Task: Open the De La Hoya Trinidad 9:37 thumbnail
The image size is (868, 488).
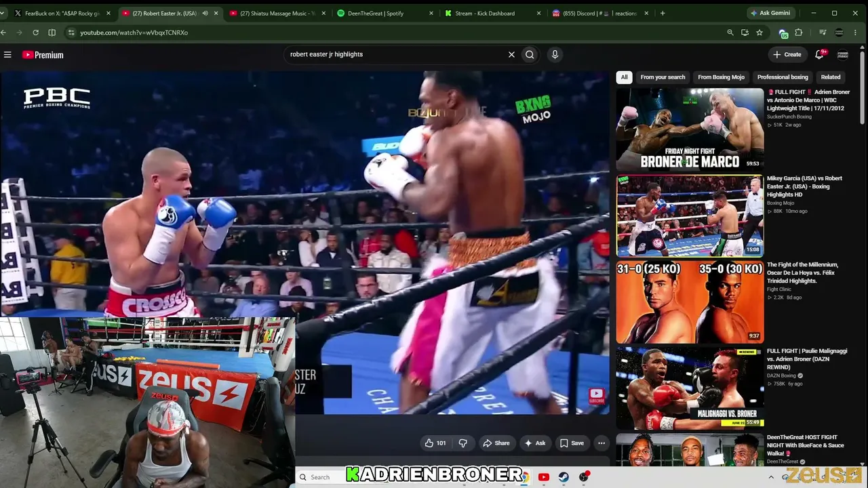Action: [690, 302]
